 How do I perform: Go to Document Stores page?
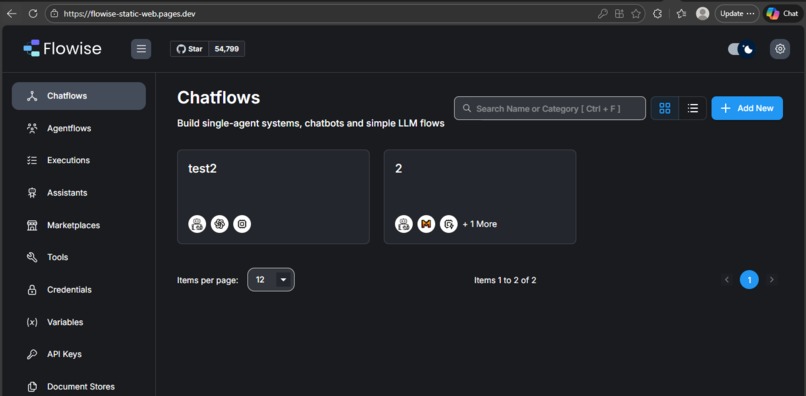pyautogui.click(x=79, y=386)
